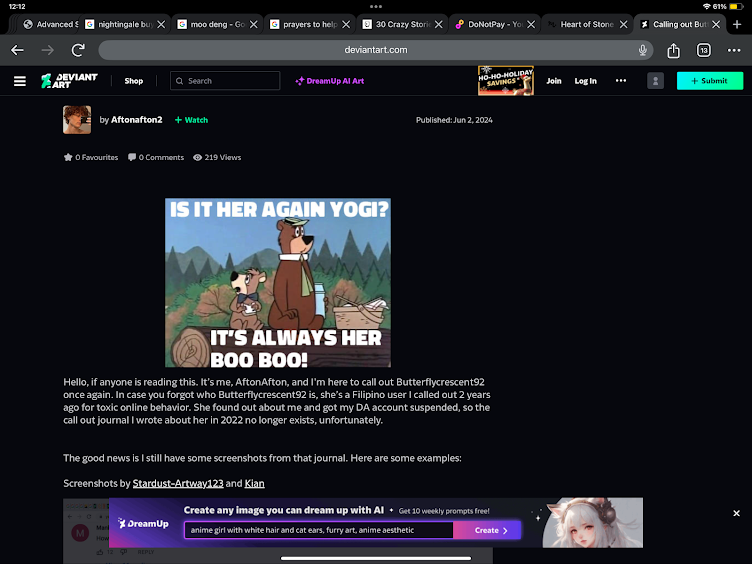Open the user profile avatar icon

coord(655,81)
